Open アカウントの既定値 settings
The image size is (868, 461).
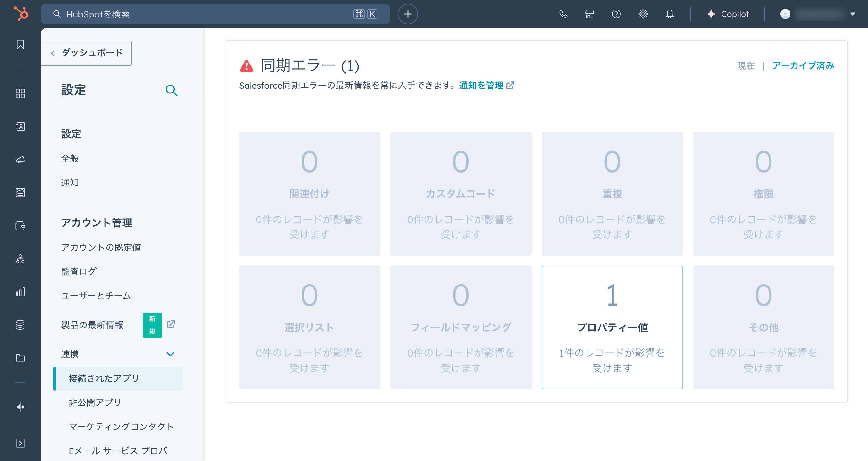(x=101, y=248)
